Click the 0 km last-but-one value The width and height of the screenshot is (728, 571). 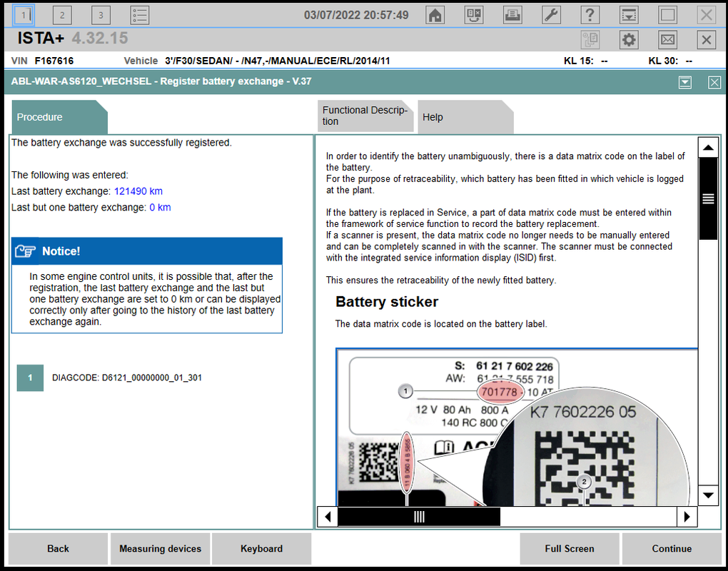pos(160,208)
